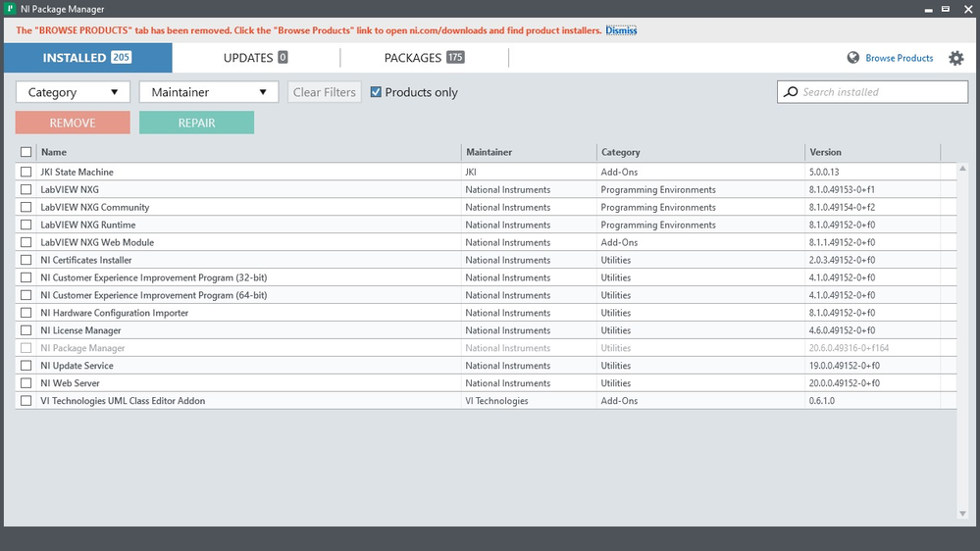Tick the select-all checkbox in header
980x551 pixels.
pyautogui.click(x=26, y=152)
